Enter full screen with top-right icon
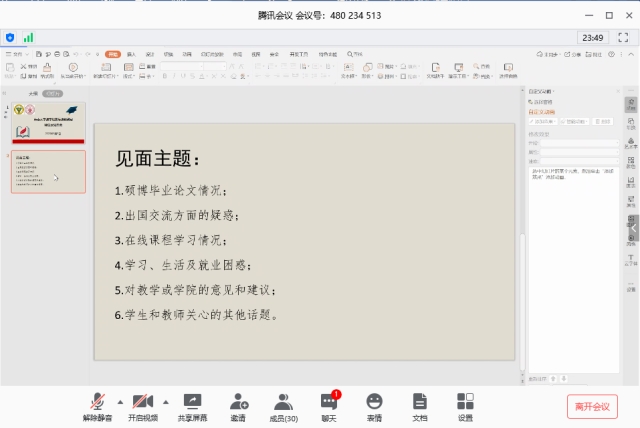Image resolution: width=640 pixels, height=428 pixels. pos(623,37)
